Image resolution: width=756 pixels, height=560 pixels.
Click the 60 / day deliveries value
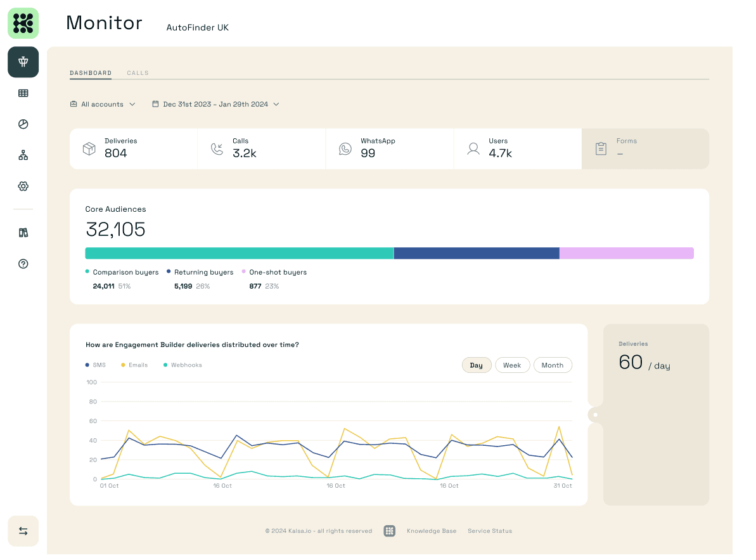644,362
